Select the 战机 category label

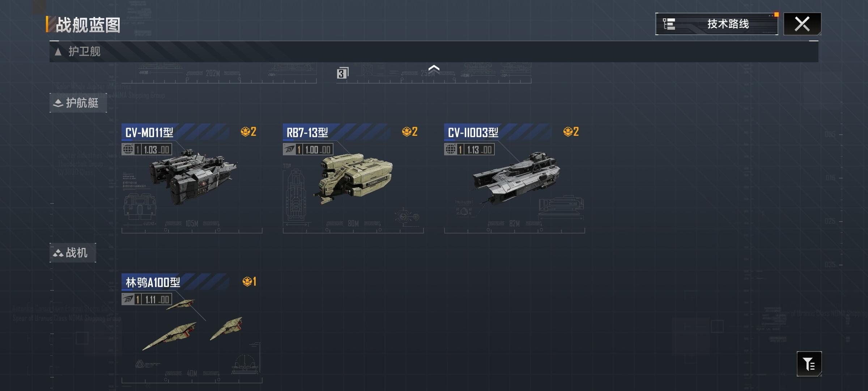tap(73, 253)
